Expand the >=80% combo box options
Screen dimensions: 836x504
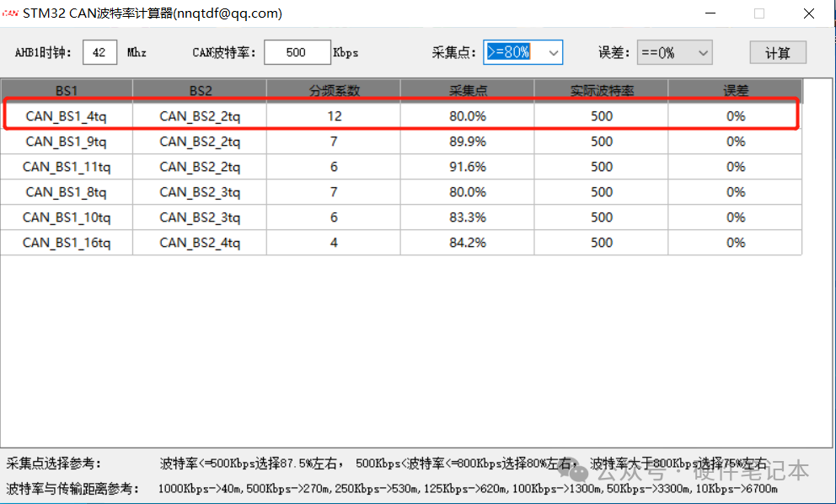[x=554, y=51]
